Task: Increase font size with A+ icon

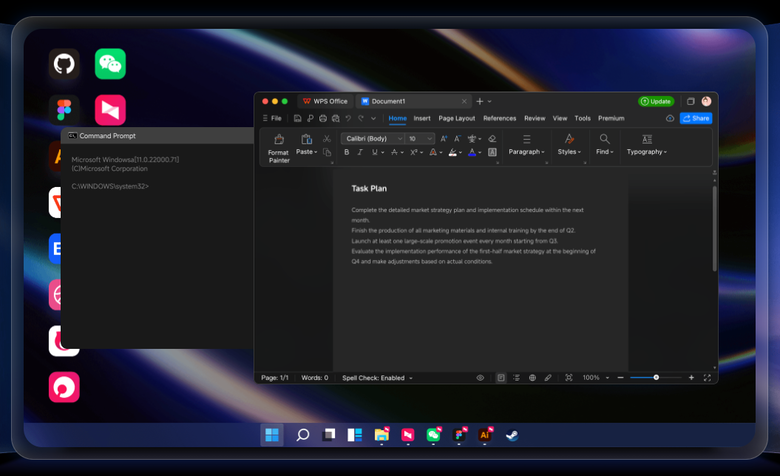Action: (444, 139)
